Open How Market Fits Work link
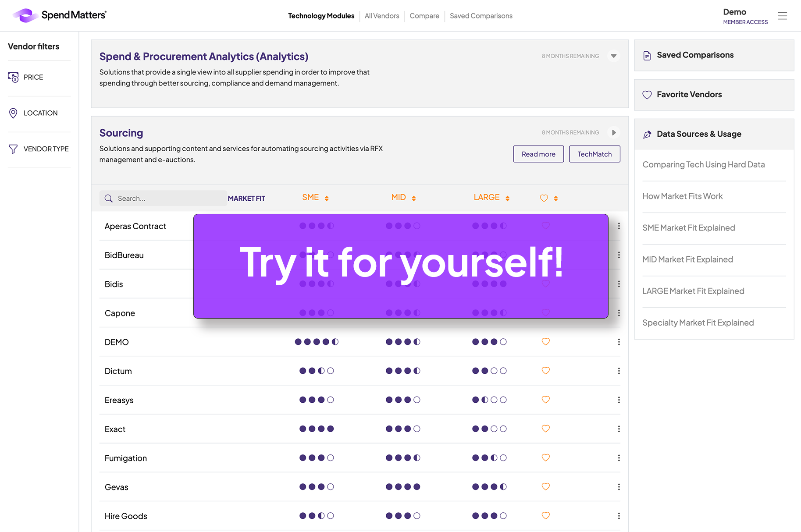 click(682, 196)
